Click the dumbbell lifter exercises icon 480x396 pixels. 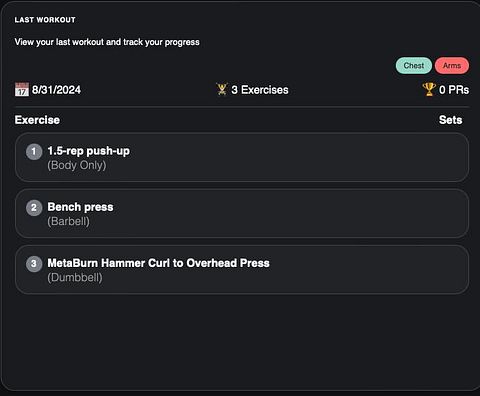222,89
